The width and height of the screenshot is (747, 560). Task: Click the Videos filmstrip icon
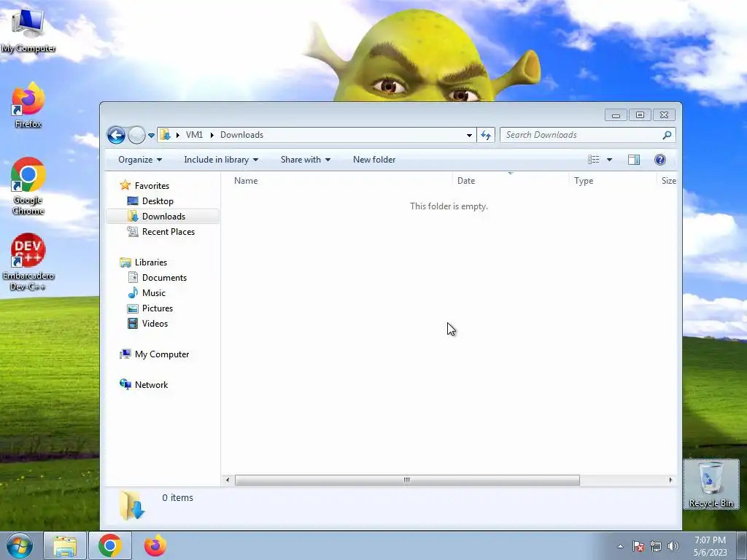point(133,323)
